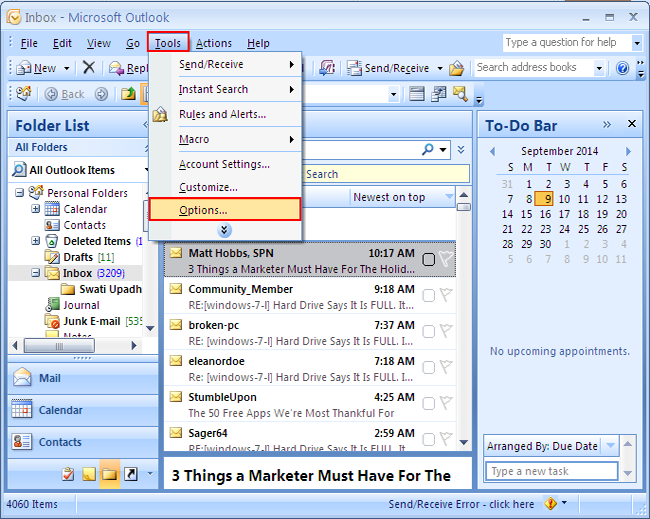This screenshot has width=650, height=519.
Task: Click the Up One Level folder icon
Action: pyautogui.click(x=129, y=95)
